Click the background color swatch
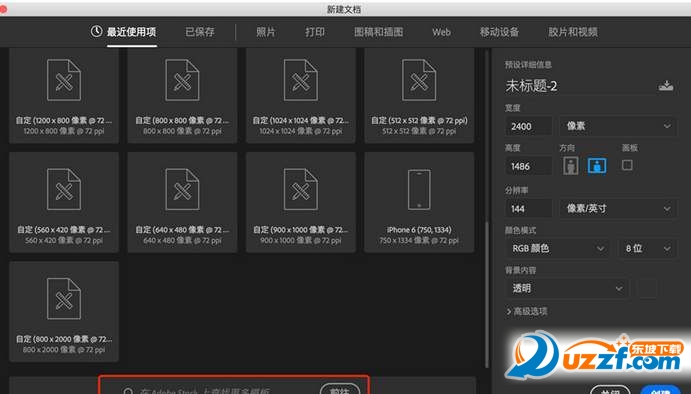 point(647,289)
